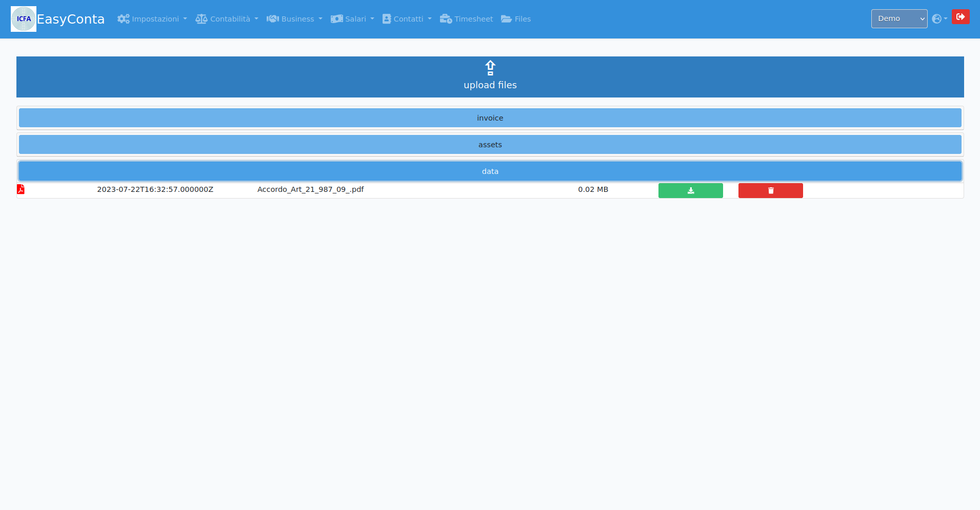The width and height of the screenshot is (980, 510).
Task: Click the Business handshake icon
Action: [273, 19]
